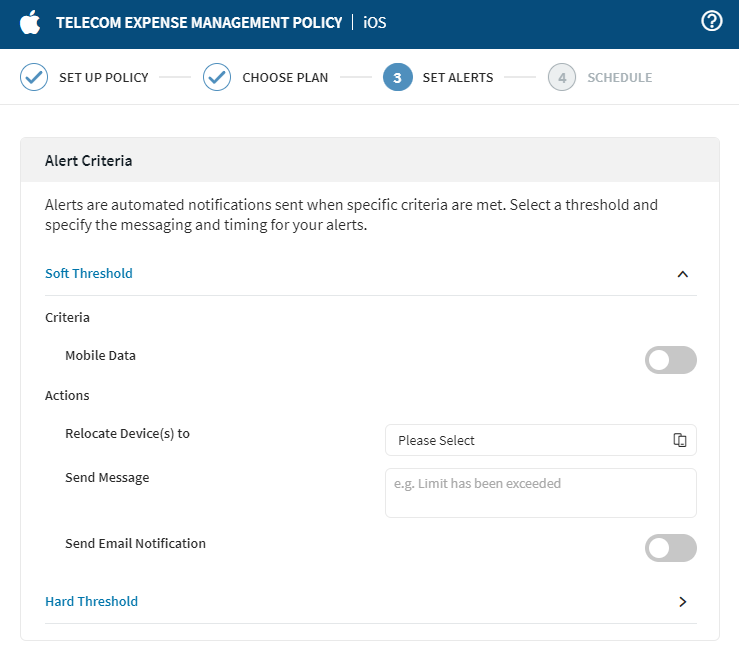Click the step 4 circle icon

coord(562,77)
